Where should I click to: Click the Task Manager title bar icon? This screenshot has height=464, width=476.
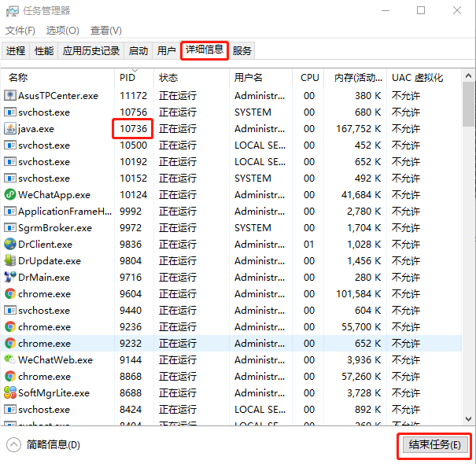12,11
